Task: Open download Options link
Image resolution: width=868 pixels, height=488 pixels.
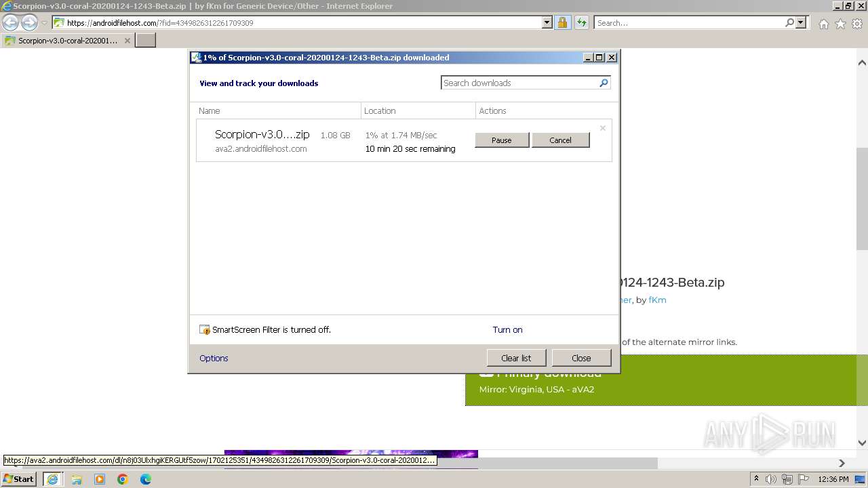Action: click(214, 359)
